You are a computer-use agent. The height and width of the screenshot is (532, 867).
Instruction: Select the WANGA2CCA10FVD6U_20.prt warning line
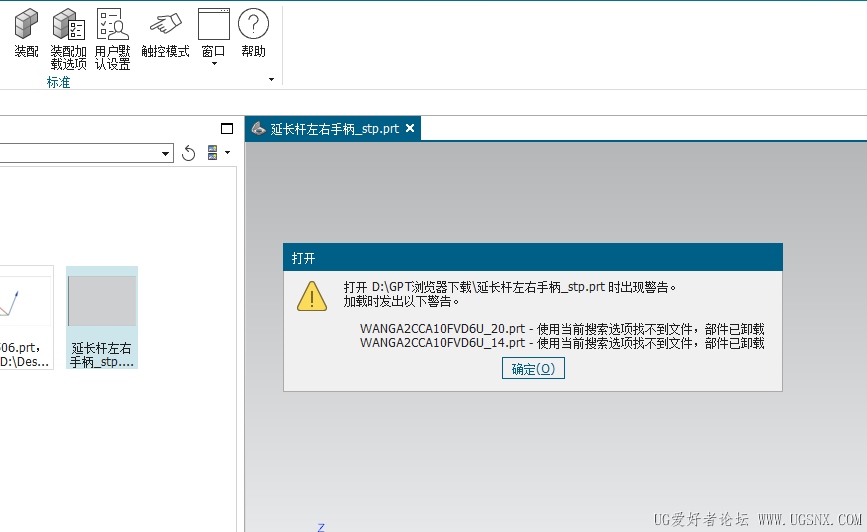point(562,329)
